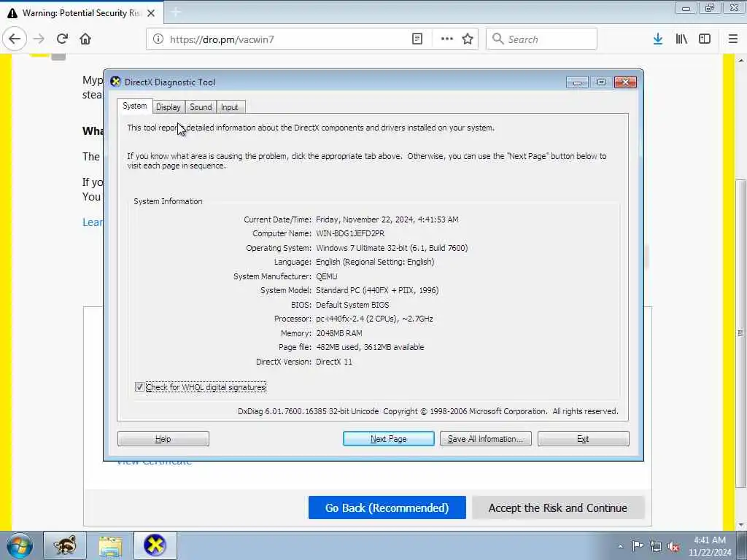The image size is (747, 560).
Task: Bookmark this page with the star
Action: click(x=468, y=39)
